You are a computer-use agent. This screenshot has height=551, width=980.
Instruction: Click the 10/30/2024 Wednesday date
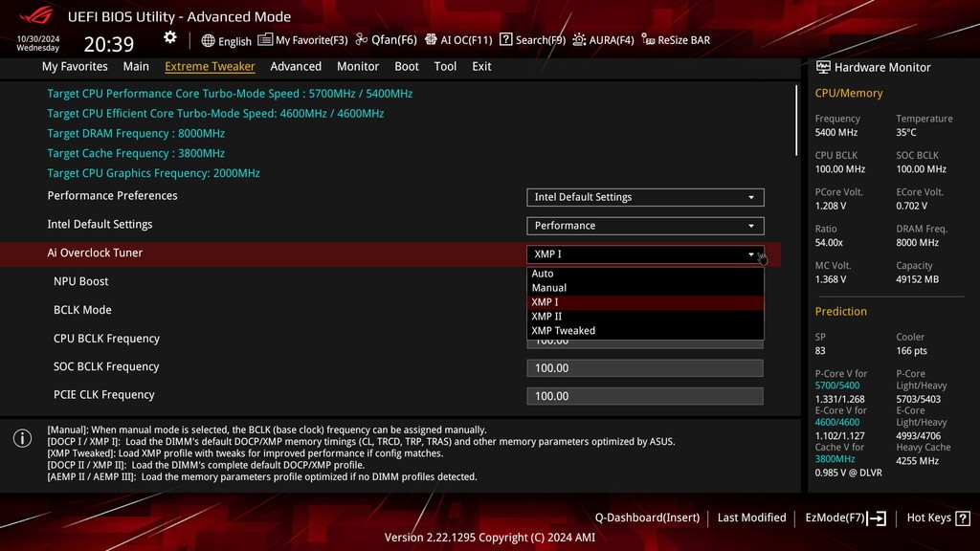37,43
